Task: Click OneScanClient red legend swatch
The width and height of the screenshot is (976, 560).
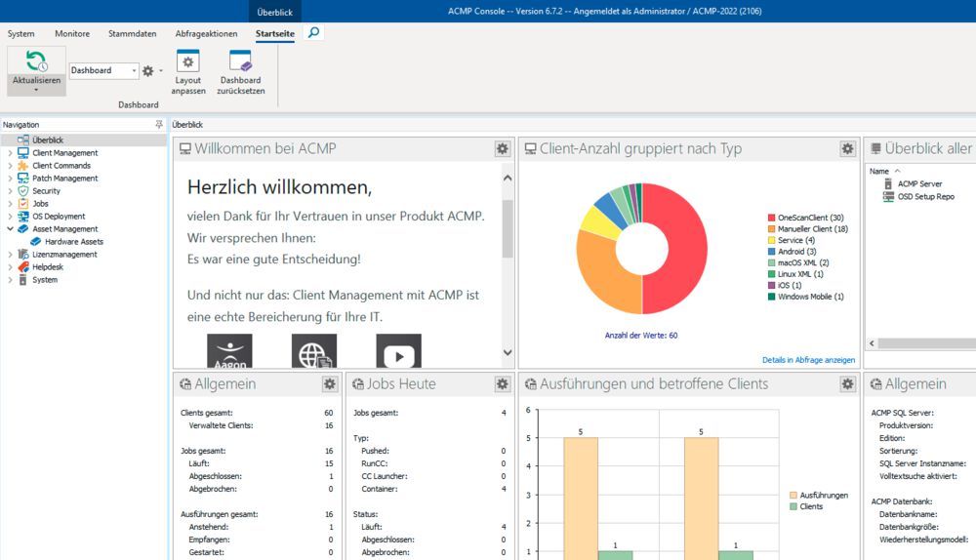Action: (771, 218)
